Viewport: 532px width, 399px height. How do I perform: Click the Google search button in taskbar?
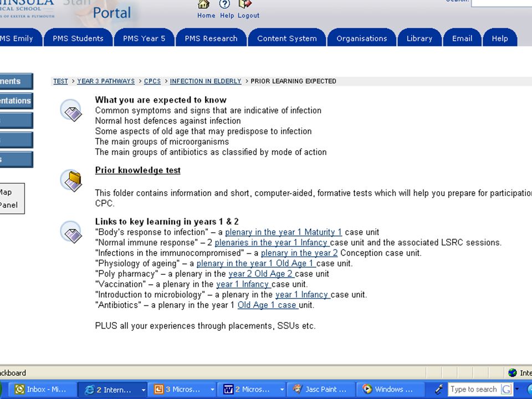[506, 389]
